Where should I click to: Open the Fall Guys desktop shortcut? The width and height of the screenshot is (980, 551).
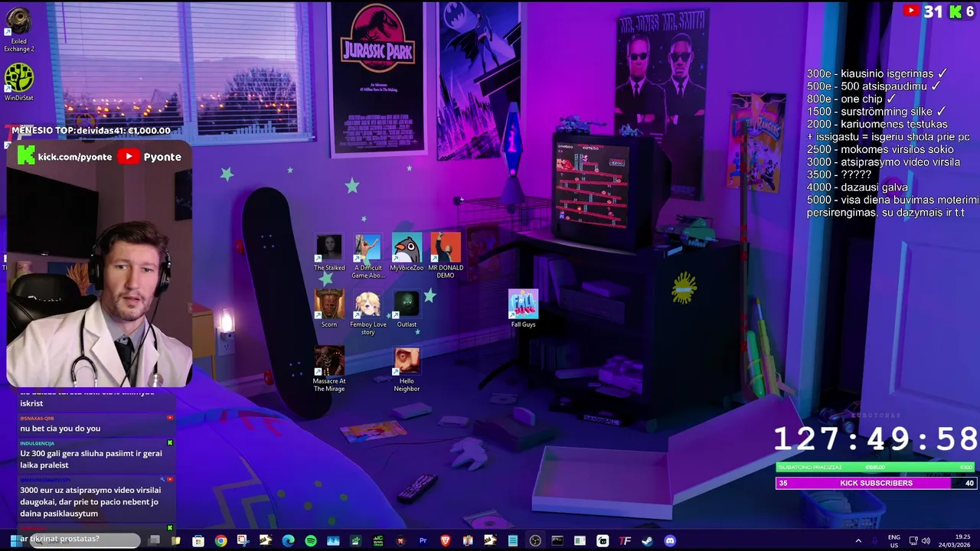(523, 309)
